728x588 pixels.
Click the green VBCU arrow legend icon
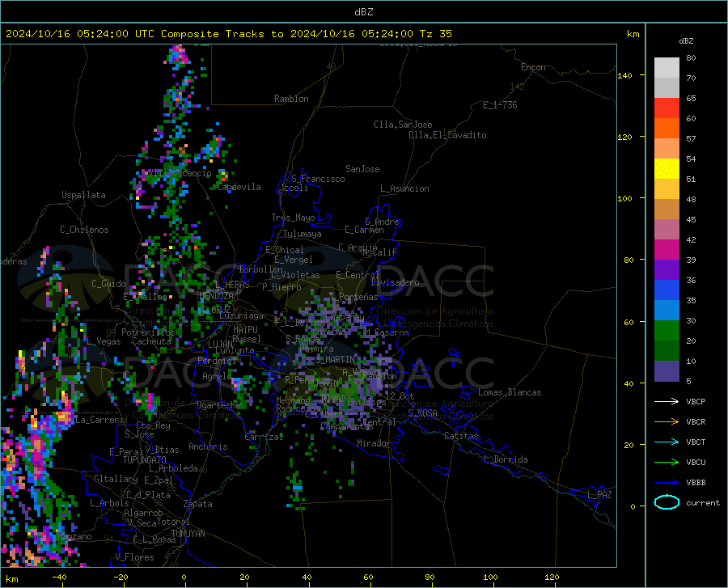point(667,462)
